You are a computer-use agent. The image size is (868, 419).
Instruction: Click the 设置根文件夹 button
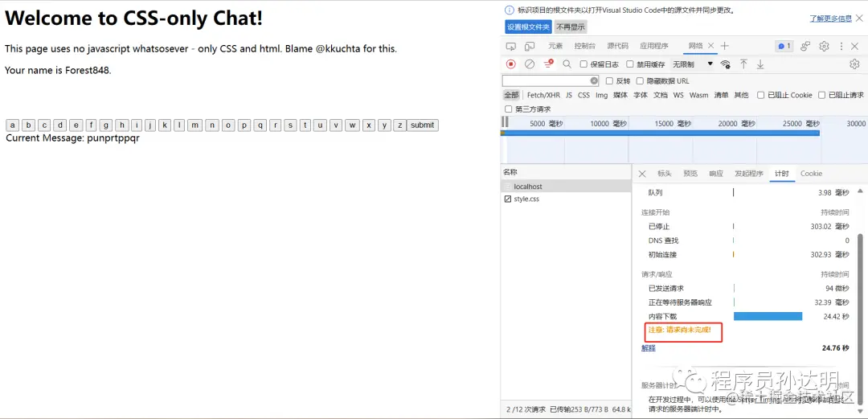click(528, 27)
